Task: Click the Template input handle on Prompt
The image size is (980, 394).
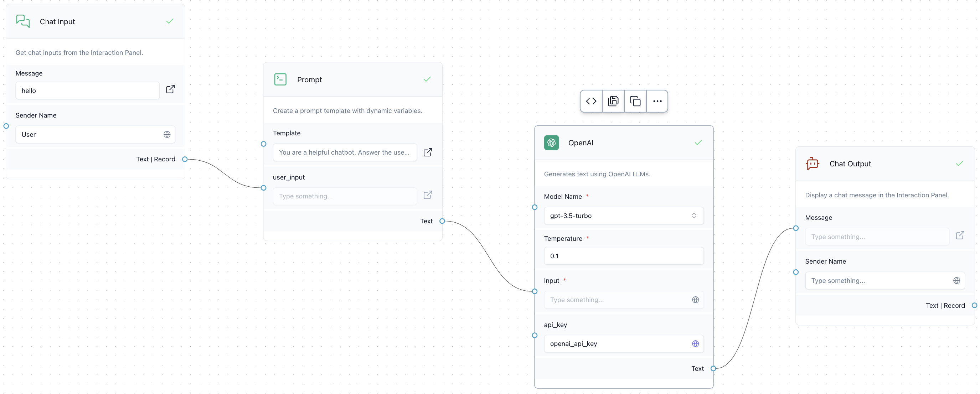Action: (x=264, y=144)
